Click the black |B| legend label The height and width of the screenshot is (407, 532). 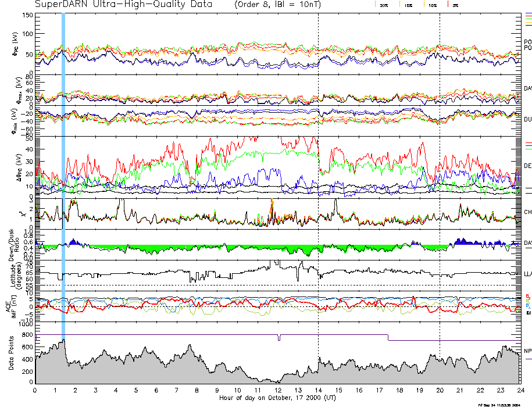click(528, 313)
